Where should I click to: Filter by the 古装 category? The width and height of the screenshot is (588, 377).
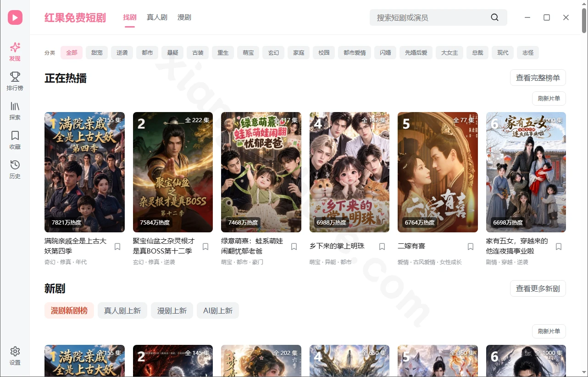tap(198, 53)
